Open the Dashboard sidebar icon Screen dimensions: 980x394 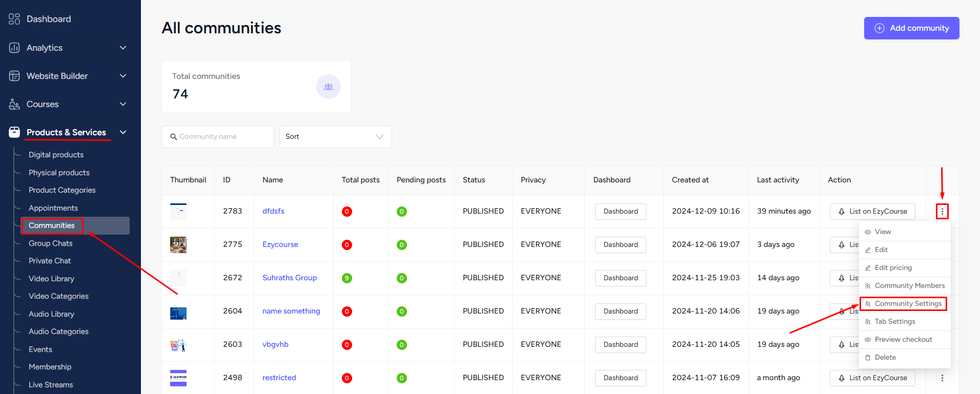[14, 19]
